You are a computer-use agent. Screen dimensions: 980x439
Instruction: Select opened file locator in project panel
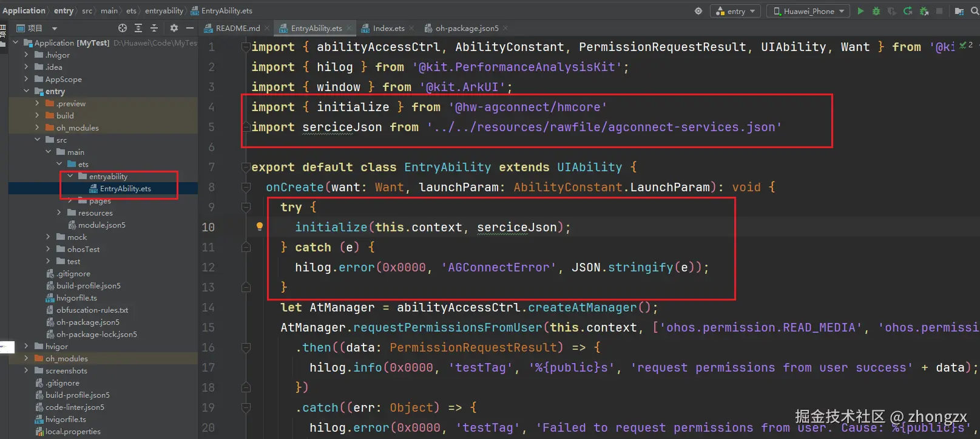click(123, 28)
